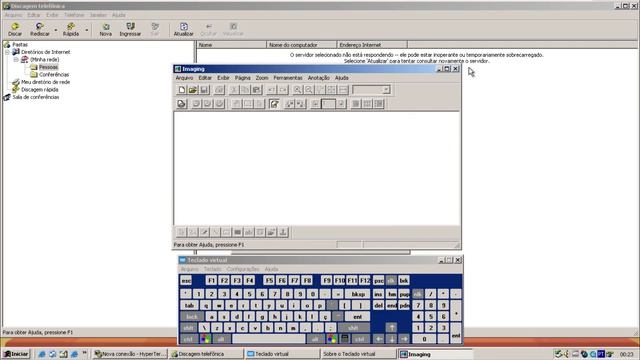Image resolution: width=640 pixels, height=360 pixels.
Task: Click the Best Fit icon in Imaging toolbar
Action: 331,90
